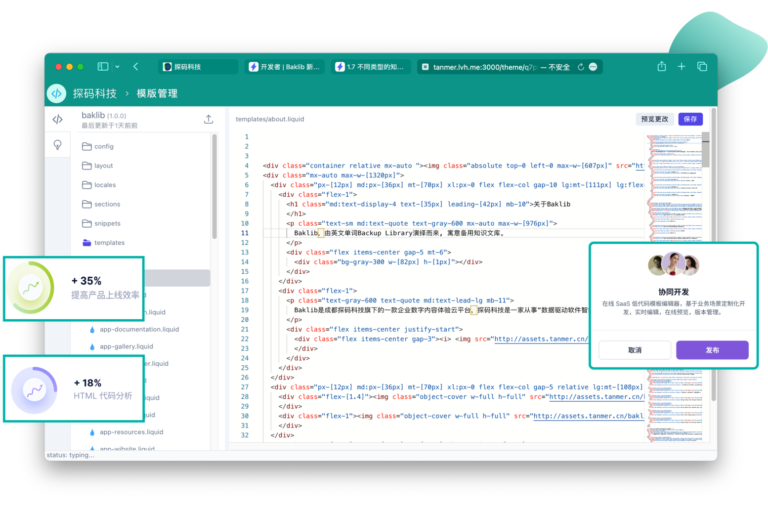Click the round minus icon in address bar
Viewport: 768px width, 512px height.
pyautogui.click(x=593, y=67)
